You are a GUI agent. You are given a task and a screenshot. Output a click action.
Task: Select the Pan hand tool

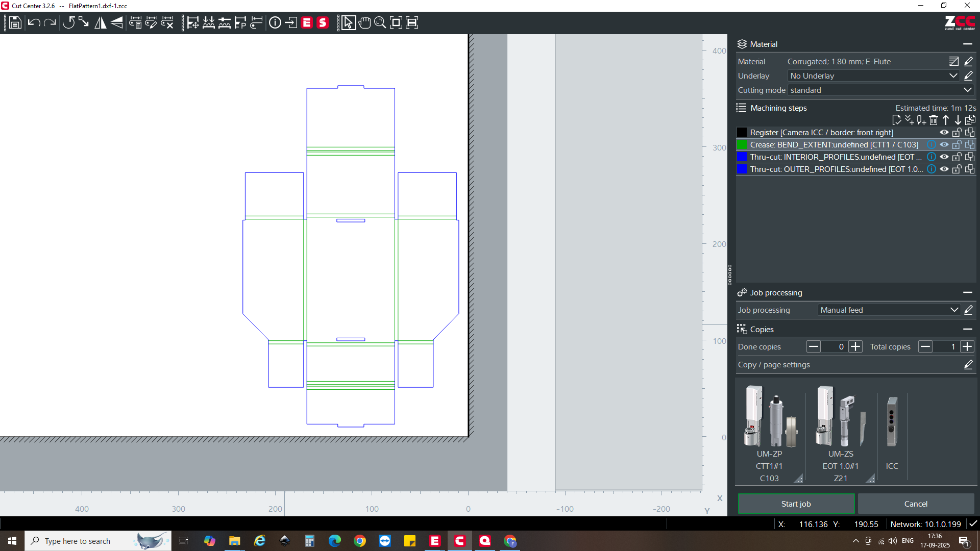click(364, 23)
